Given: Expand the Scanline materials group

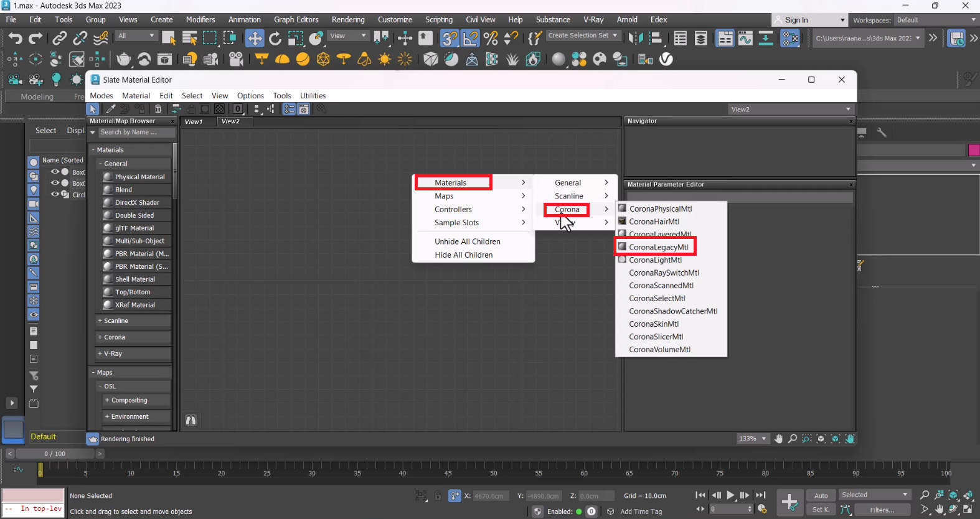Looking at the screenshot, I should pyautogui.click(x=134, y=320).
